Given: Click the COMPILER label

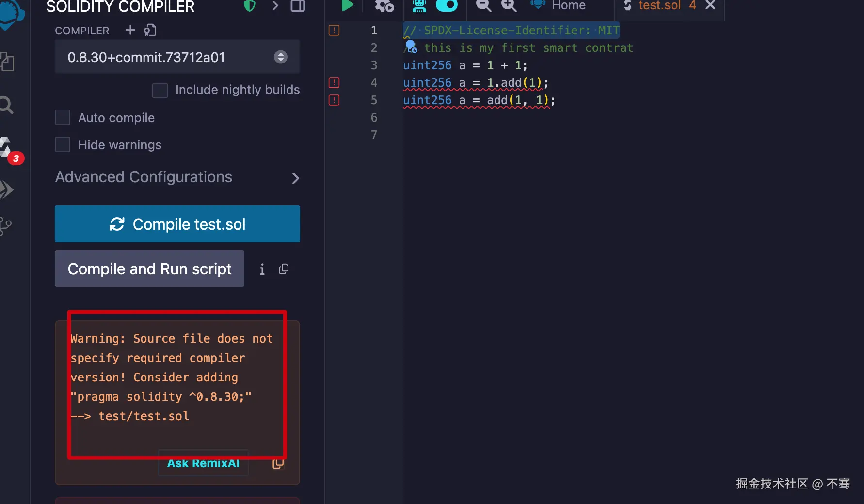Looking at the screenshot, I should click(x=82, y=31).
